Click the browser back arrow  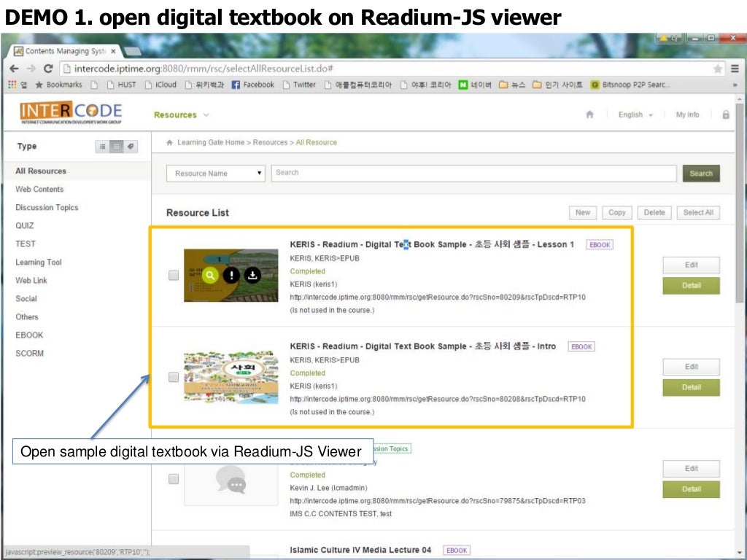(x=14, y=69)
